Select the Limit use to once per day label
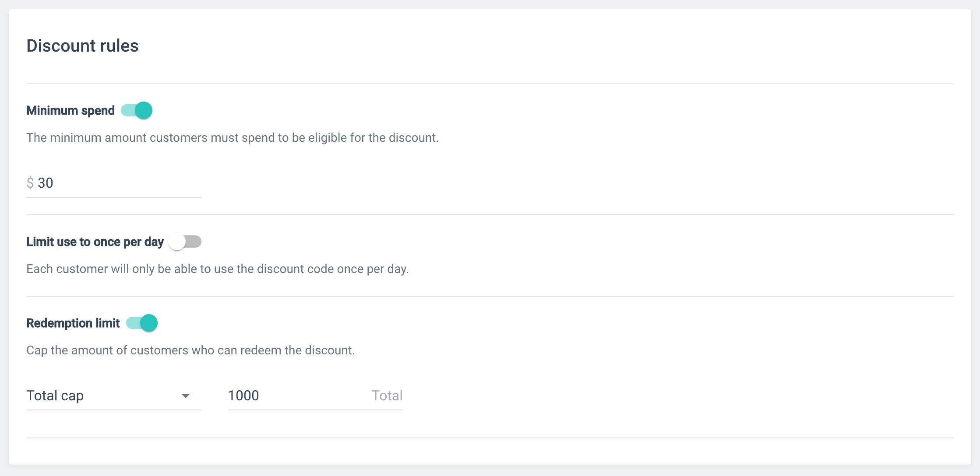 point(95,241)
